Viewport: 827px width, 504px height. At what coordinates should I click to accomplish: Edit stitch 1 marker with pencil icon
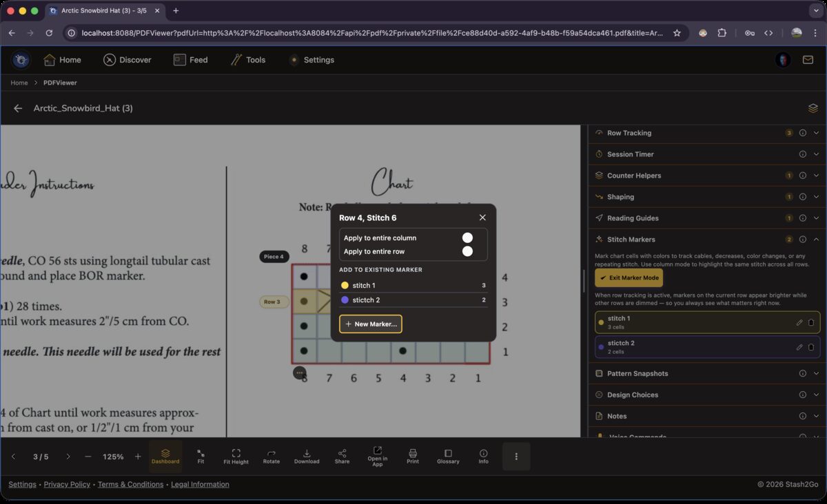pos(799,322)
